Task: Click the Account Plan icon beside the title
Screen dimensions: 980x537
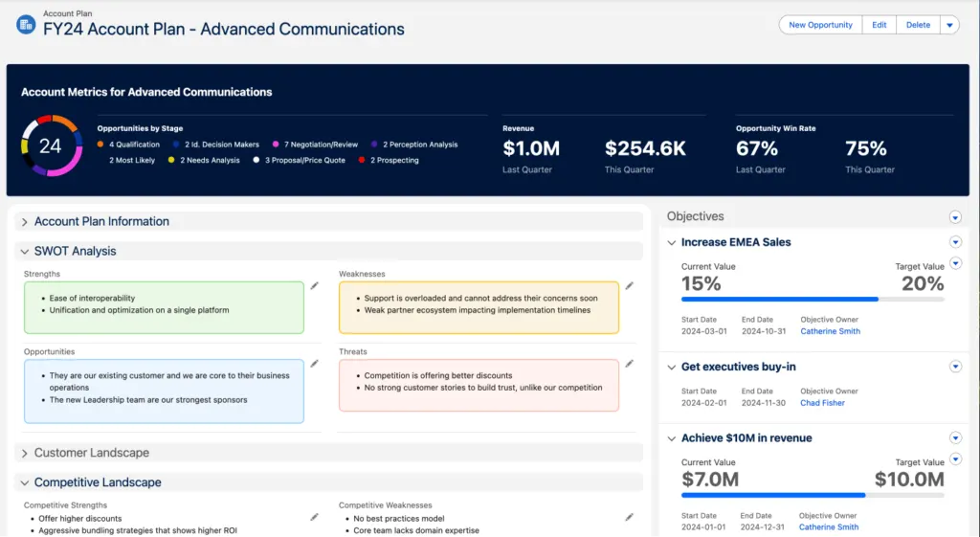Action: click(25, 25)
